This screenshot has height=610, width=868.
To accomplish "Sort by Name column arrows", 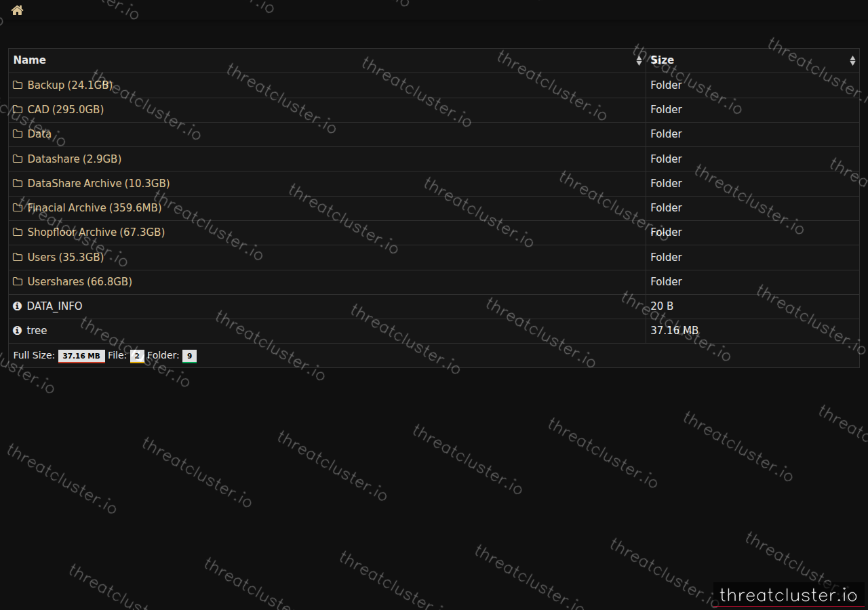I will (639, 60).
